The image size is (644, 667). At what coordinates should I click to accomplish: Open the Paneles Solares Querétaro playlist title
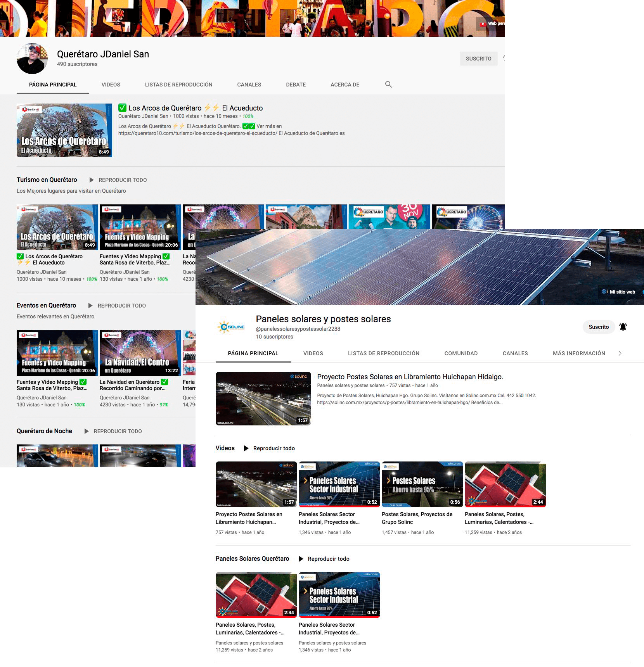(253, 558)
